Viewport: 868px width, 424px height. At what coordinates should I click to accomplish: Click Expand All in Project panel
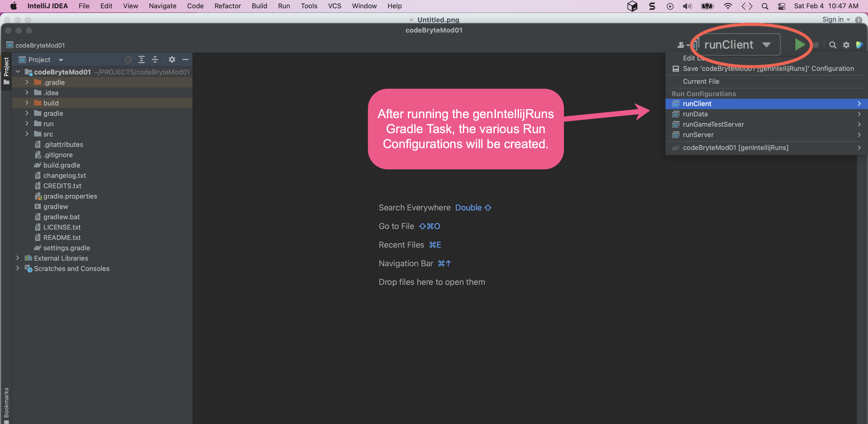point(142,60)
